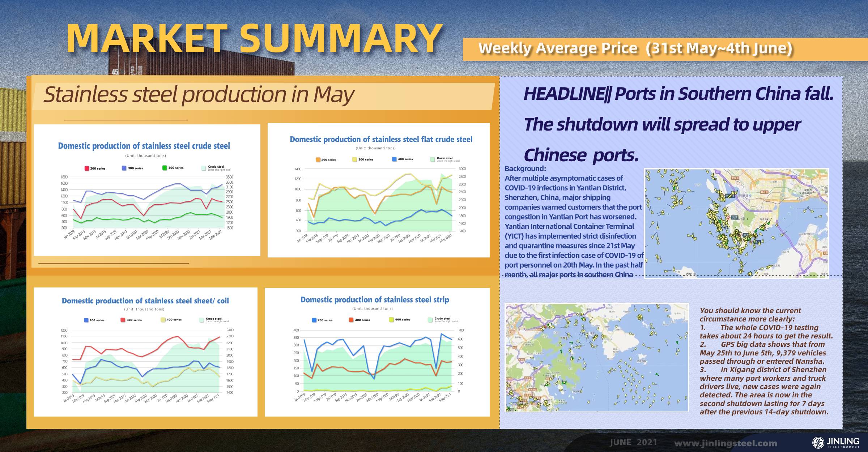Open the upper Shenzhen ship-traffic map
The height and width of the screenshot is (452, 868).
736,223
